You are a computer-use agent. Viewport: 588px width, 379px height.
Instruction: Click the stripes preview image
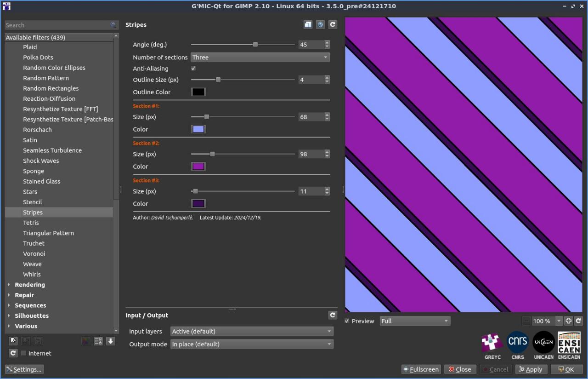464,165
